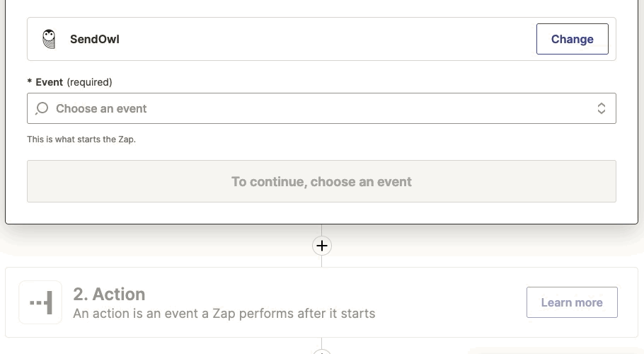Click the connector line below the plus button
The height and width of the screenshot is (354, 644).
[322, 261]
